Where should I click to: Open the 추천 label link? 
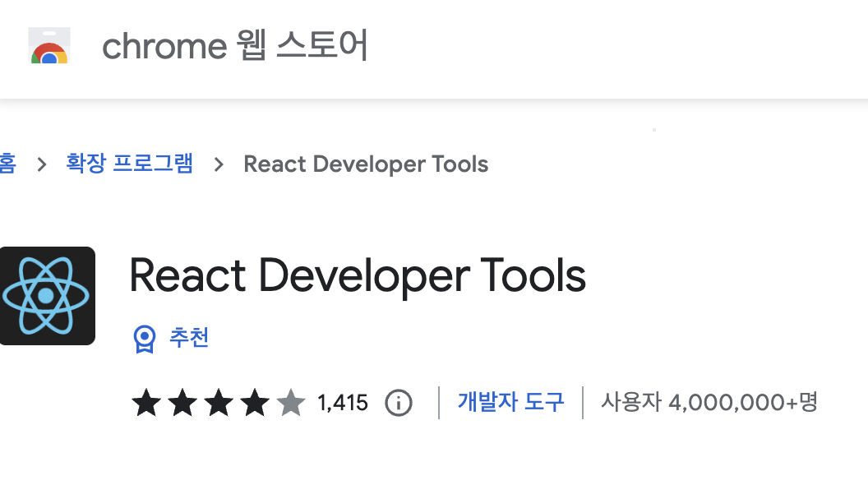click(x=189, y=337)
